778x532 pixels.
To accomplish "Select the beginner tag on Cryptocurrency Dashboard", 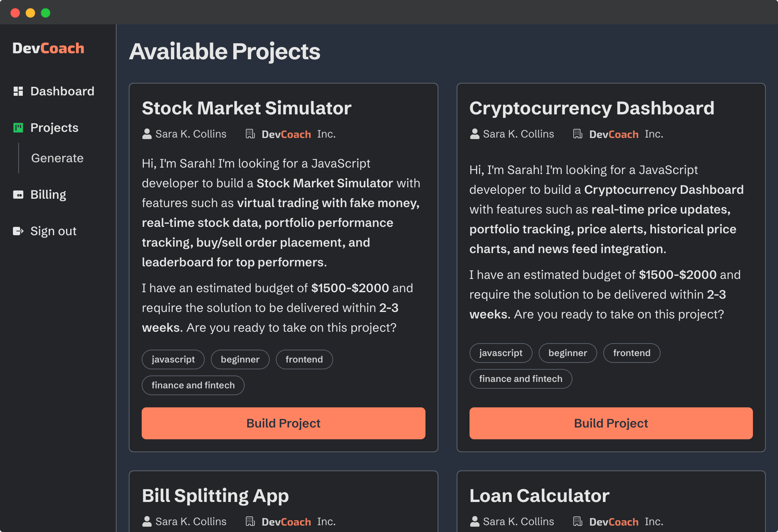I will point(568,352).
